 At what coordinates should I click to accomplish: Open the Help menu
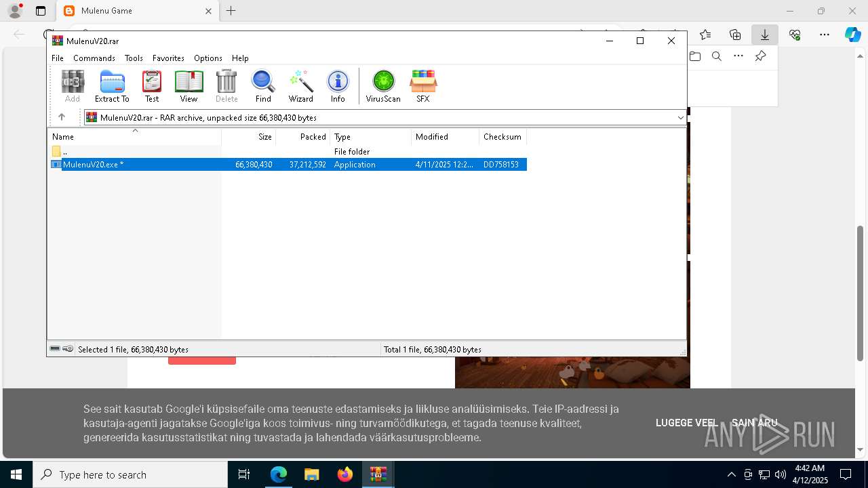(x=240, y=58)
